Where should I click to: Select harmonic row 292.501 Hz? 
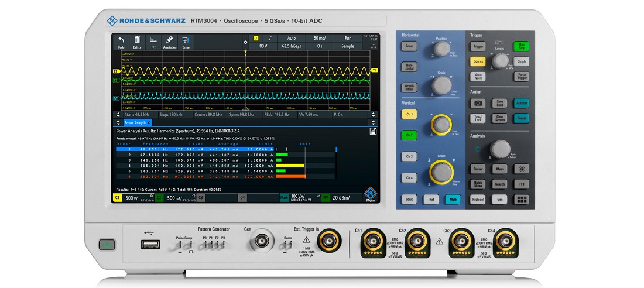click(x=195, y=176)
